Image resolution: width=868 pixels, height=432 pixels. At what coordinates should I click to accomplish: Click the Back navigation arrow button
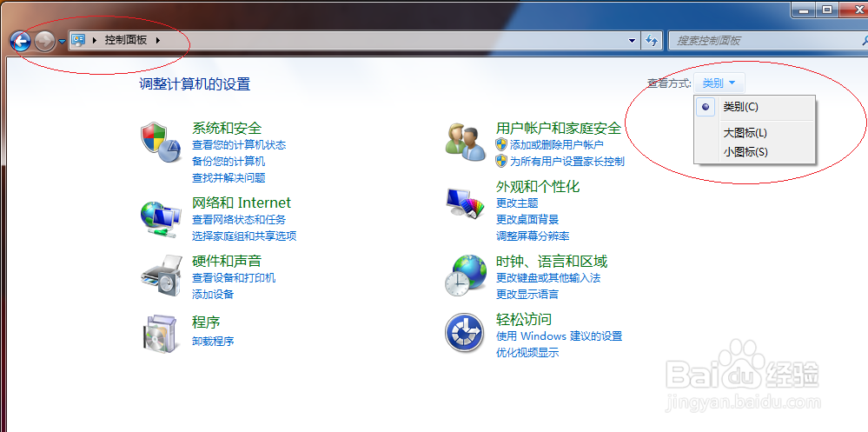pyautogui.click(x=21, y=41)
